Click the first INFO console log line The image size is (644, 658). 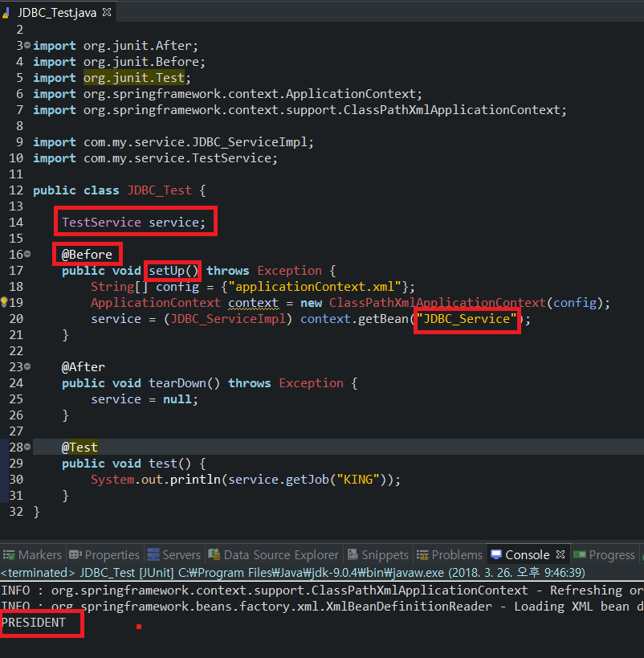(322, 590)
